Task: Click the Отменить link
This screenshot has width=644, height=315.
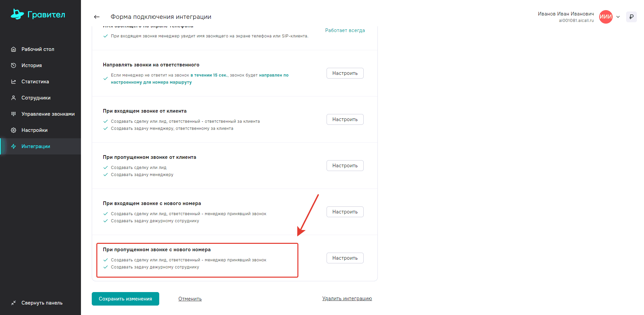Action: (190, 299)
